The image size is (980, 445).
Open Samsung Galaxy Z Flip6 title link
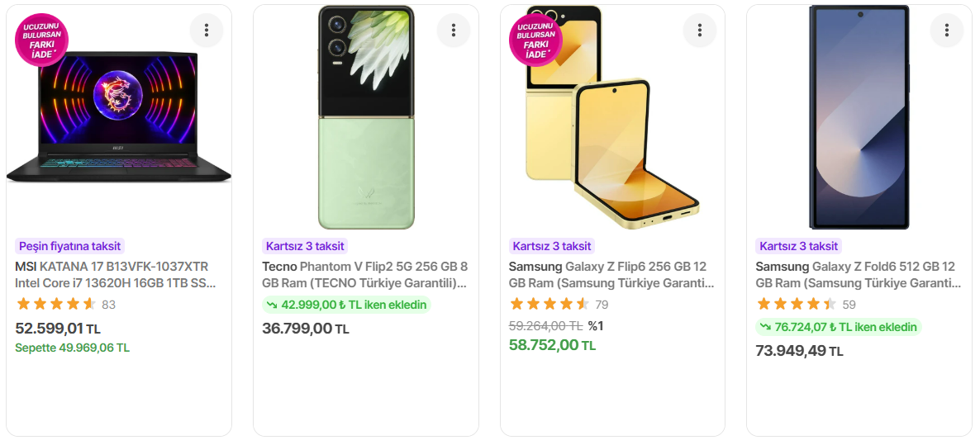611,275
